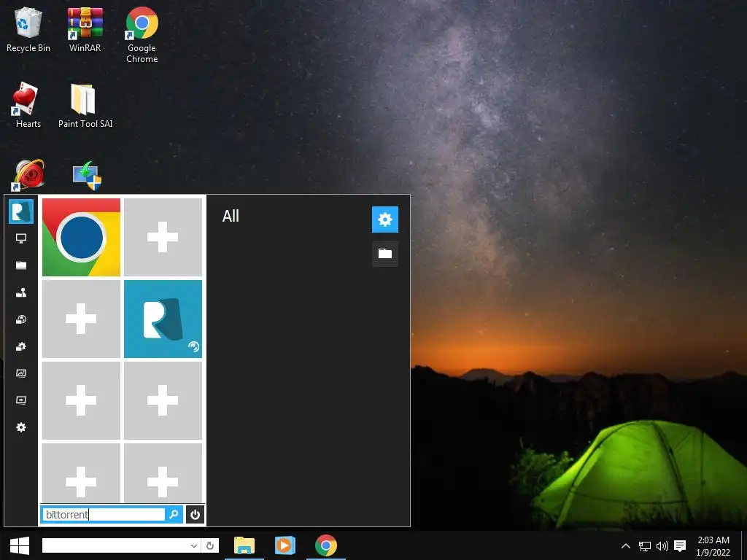Focus the taskbar address input field
This screenshot has height=560, width=747.
coord(115,545)
